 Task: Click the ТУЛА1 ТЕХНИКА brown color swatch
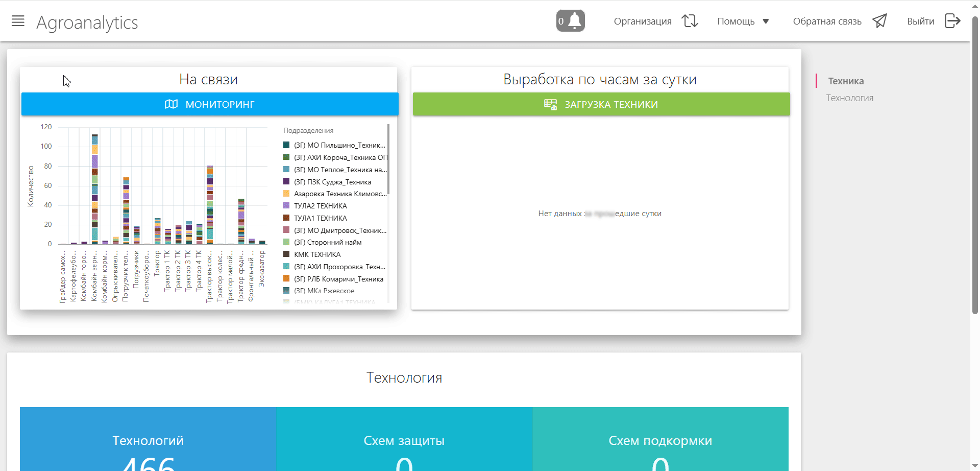[286, 218]
